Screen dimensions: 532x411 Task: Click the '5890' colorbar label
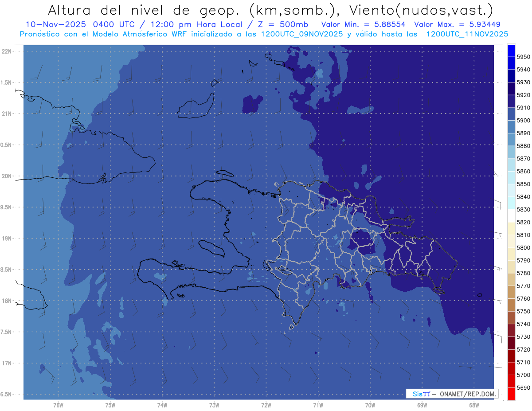(523, 133)
